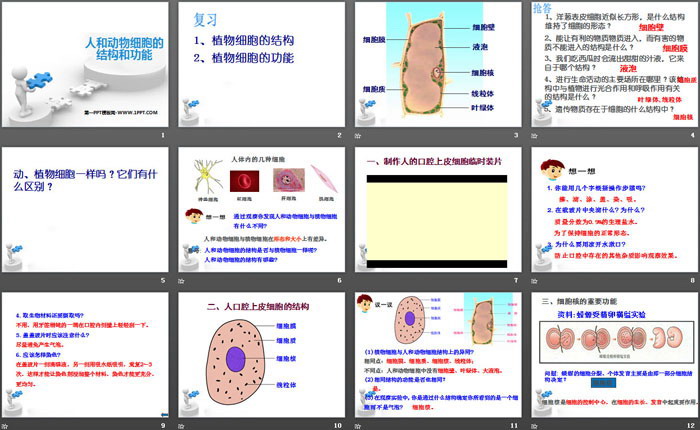
Task: Select slide 12 about 细胞核的重要功能
Action: (x=615, y=355)
